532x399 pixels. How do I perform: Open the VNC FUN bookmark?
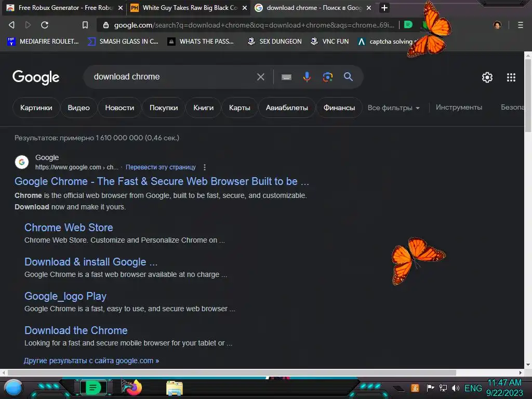[x=330, y=42]
